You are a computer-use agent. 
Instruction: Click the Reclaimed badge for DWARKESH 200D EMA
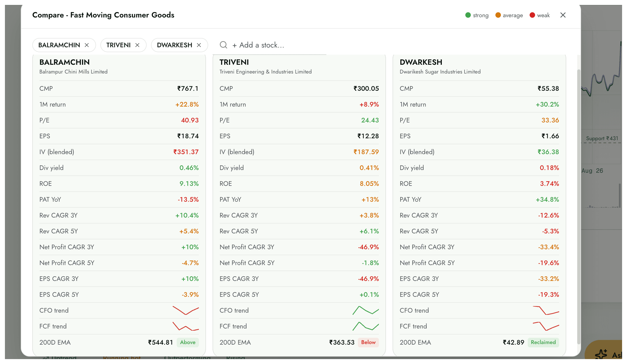click(543, 342)
